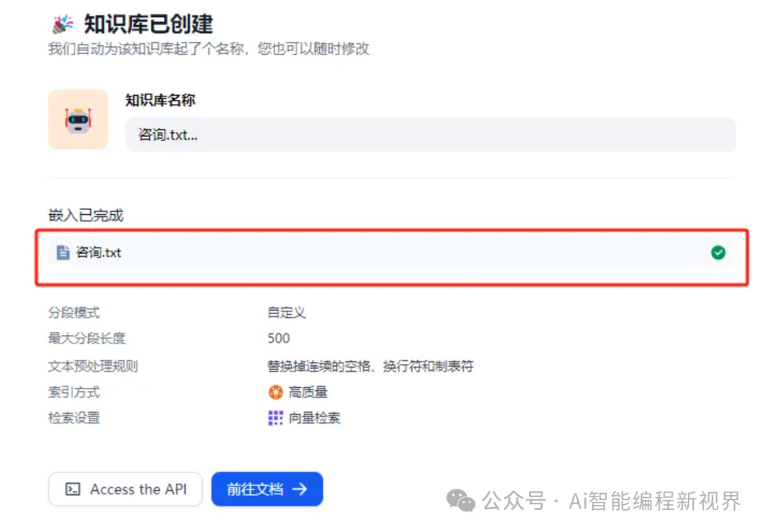Open the Access the API button
Viewport: 766px width, 532px height.
point(126,489)
